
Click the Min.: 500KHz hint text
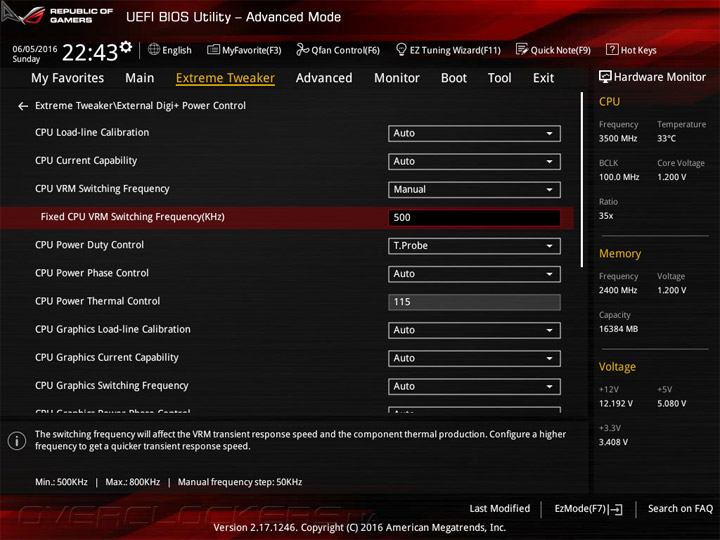click(62, 482)
